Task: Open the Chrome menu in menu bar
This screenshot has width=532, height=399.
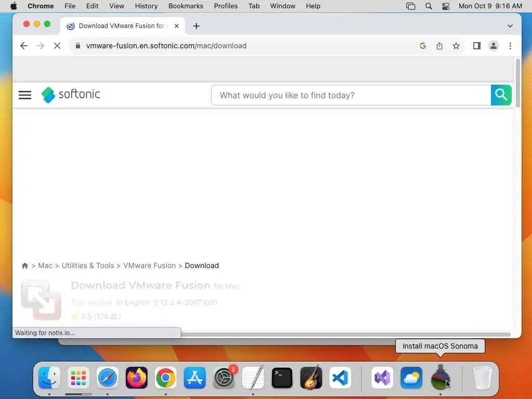Action: (41, 6)
